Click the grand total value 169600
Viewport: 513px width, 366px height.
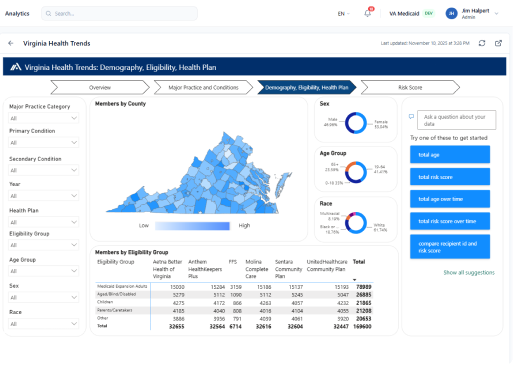(362, 327)
